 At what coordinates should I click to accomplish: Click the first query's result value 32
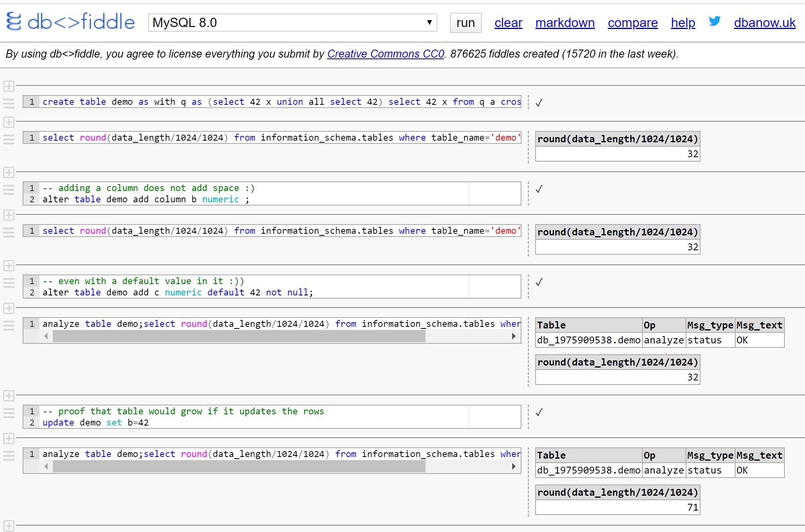tap(692, 154)
